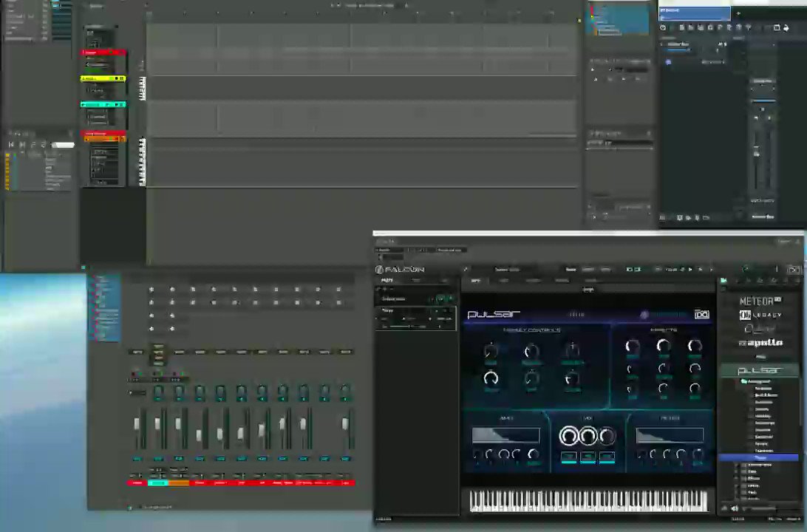Click the Amp envelope display in Pulsar

506,435
